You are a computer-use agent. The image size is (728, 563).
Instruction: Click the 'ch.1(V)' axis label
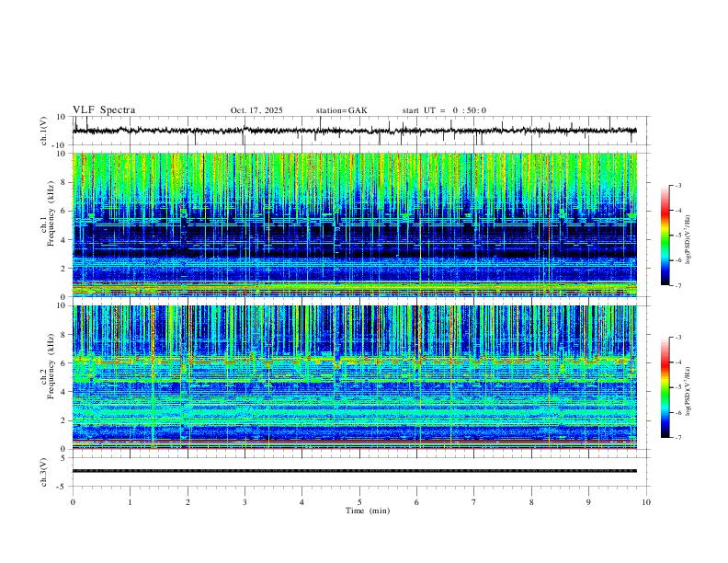pos(44,131)
